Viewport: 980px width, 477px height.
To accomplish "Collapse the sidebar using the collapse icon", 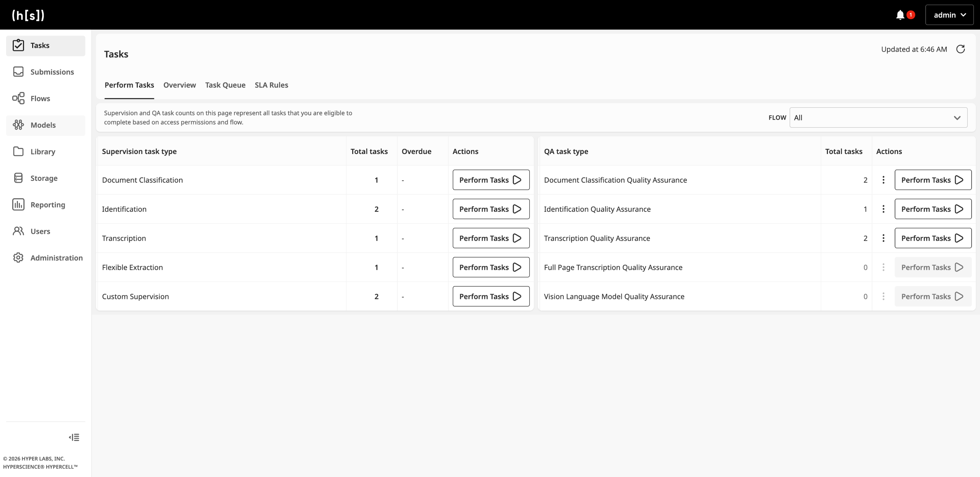I will 74,437.
